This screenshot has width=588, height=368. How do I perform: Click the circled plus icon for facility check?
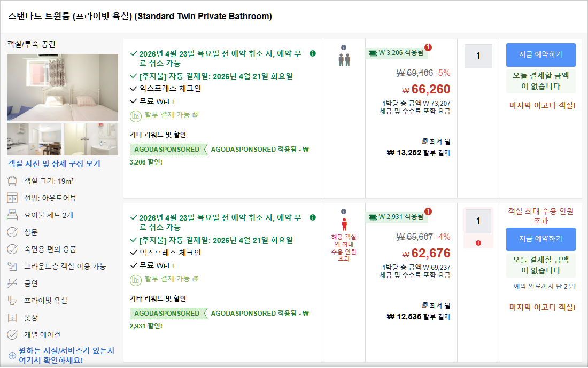[x=12, y=356]
